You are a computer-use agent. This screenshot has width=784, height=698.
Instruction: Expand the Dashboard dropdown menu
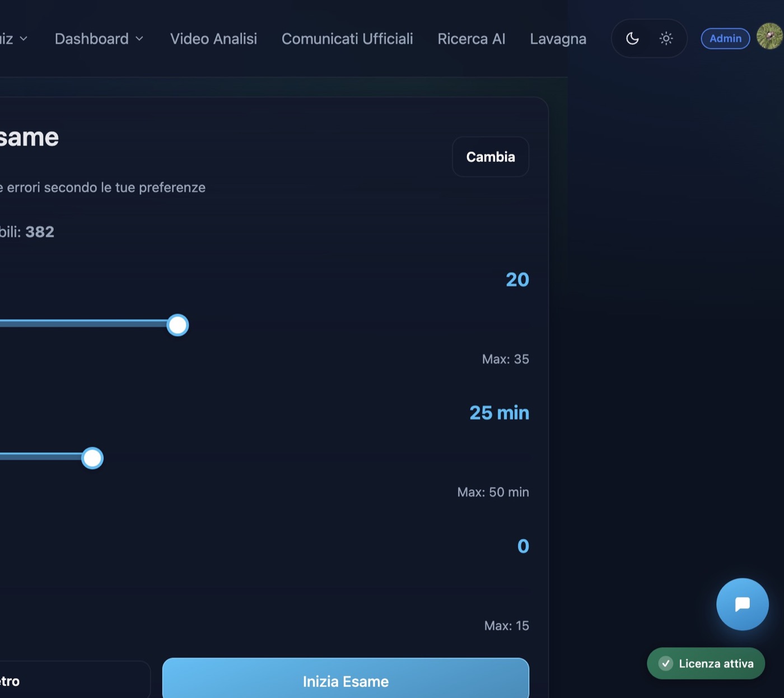[99, 39]
